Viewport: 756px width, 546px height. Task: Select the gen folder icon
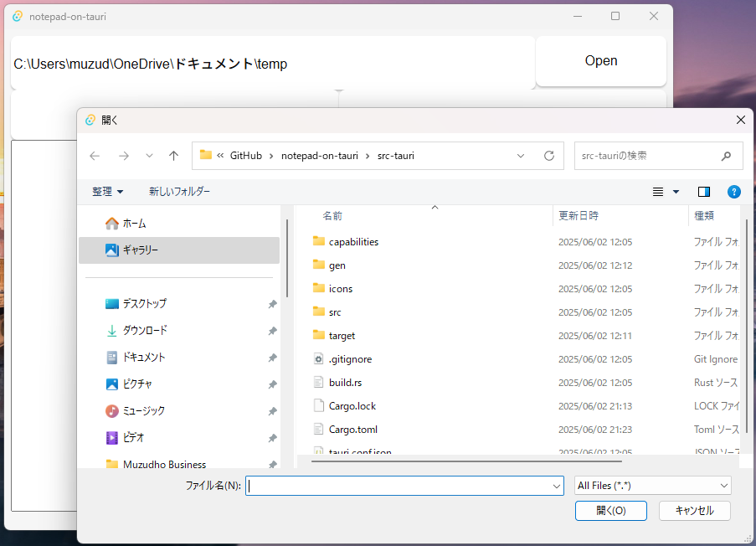point(318,265)
